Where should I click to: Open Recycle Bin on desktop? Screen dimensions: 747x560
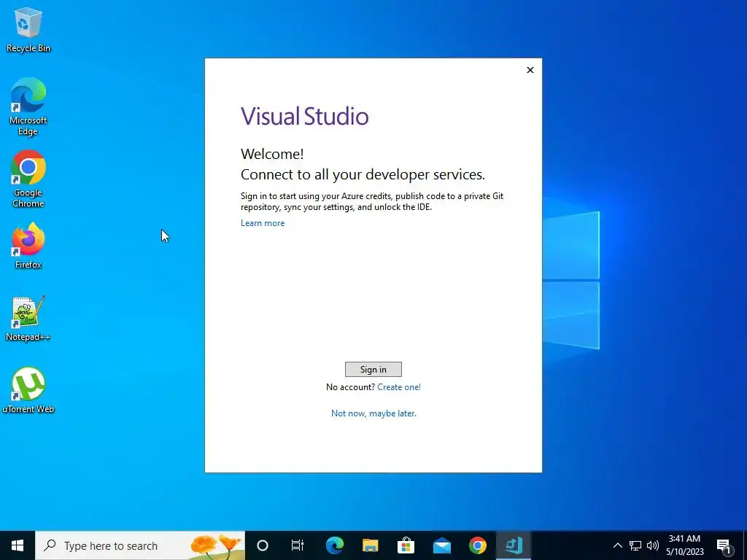coord(28,30)
